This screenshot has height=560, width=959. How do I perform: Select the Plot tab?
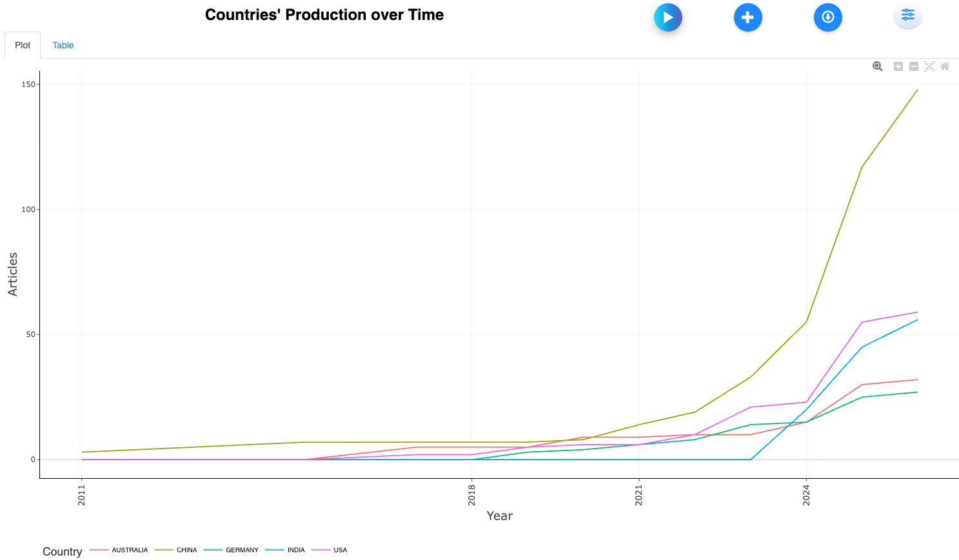[23, 45]
